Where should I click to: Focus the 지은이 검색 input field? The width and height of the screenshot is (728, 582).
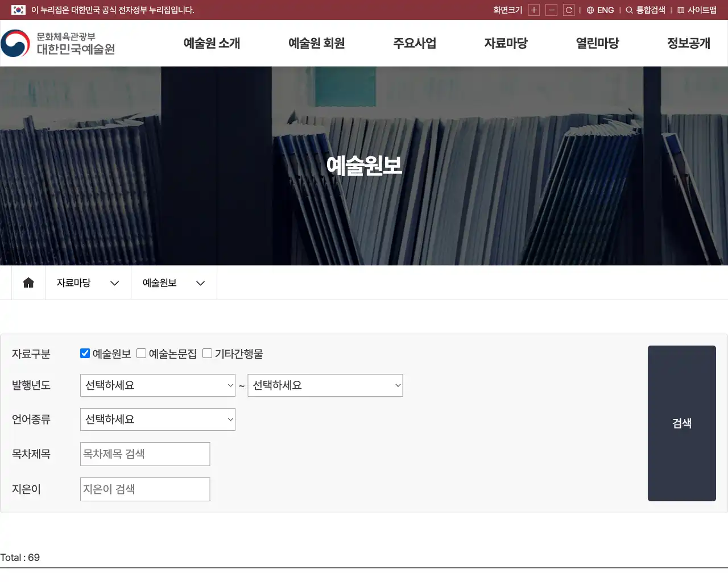coord(145,489)
